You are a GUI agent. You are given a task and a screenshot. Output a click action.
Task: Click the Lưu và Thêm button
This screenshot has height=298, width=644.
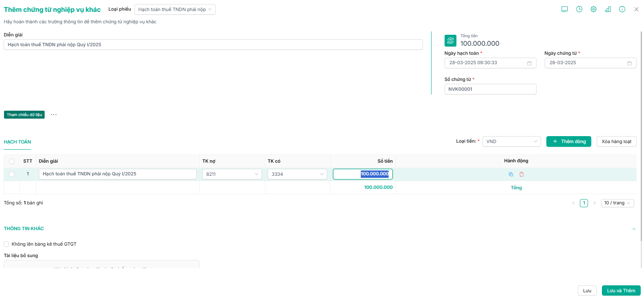pos(621,291)
